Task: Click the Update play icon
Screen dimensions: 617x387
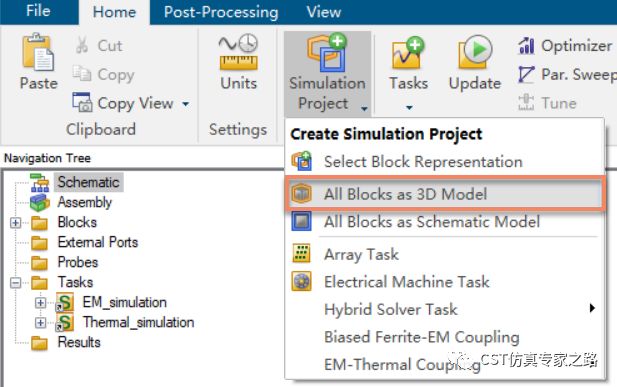Action: [x=475, y=52]
